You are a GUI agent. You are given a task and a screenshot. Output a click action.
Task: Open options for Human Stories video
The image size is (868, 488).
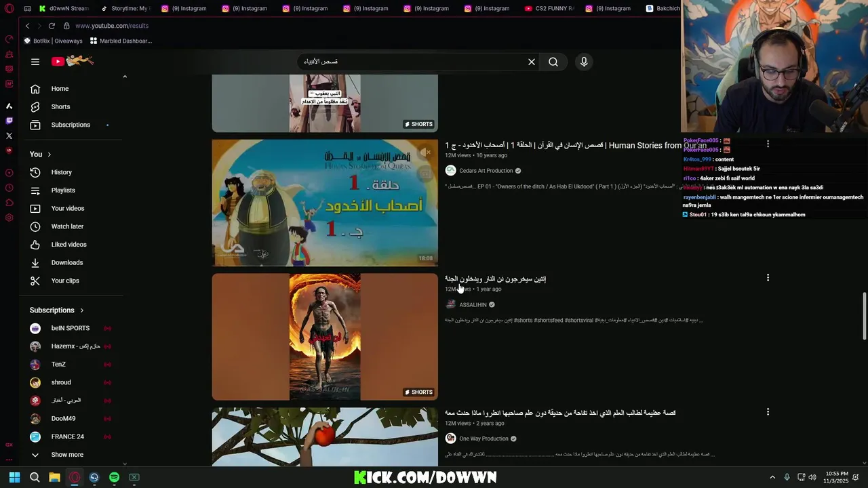click(768, 144)
